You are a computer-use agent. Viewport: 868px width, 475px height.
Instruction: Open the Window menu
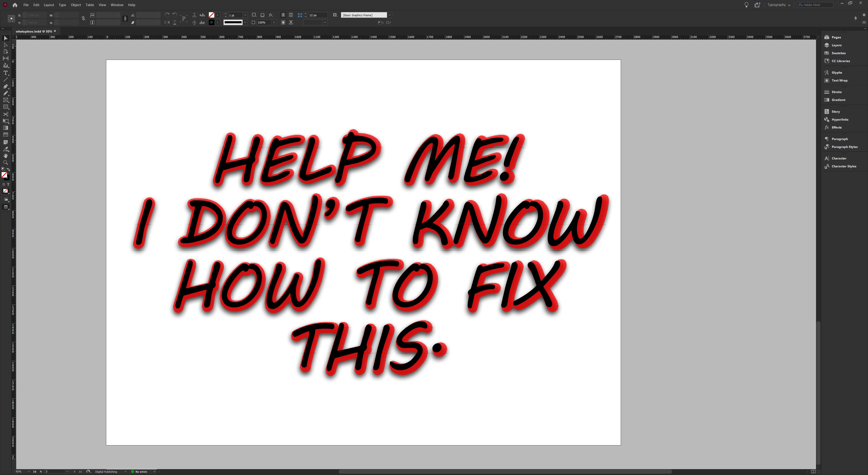(x=117, y=5)
